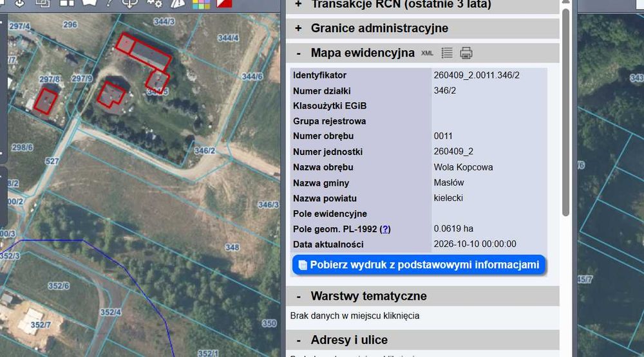Screen dimensions: 644x357
Task: Click parcel label 344/4 on the map
Action: point(228,38)
